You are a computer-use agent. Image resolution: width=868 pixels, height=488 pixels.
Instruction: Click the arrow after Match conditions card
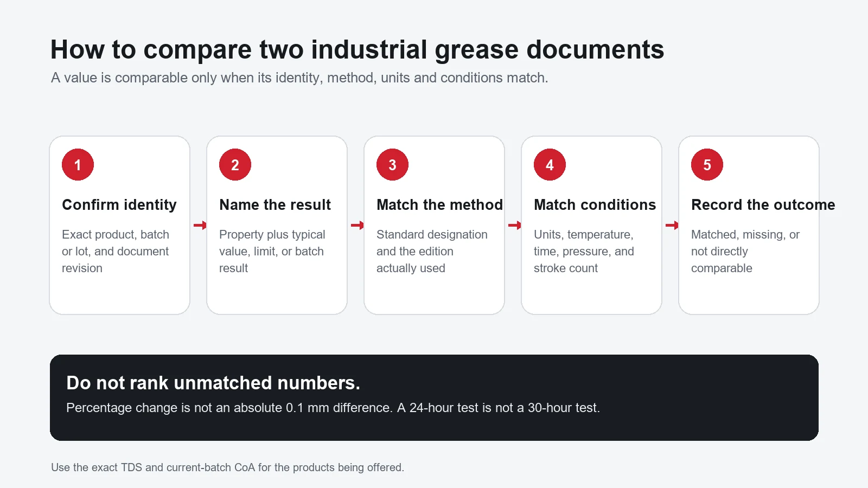(672, 225)
